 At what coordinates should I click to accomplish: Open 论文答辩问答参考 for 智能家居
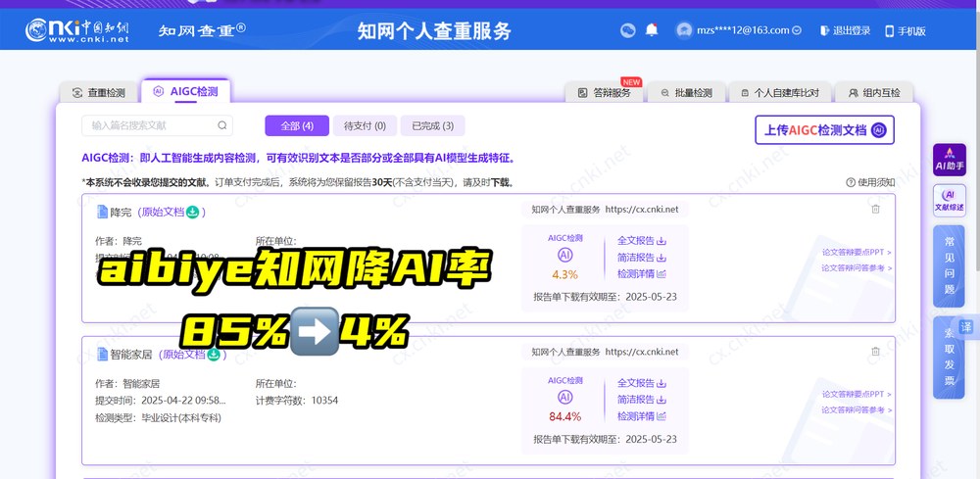click(857, 409)
